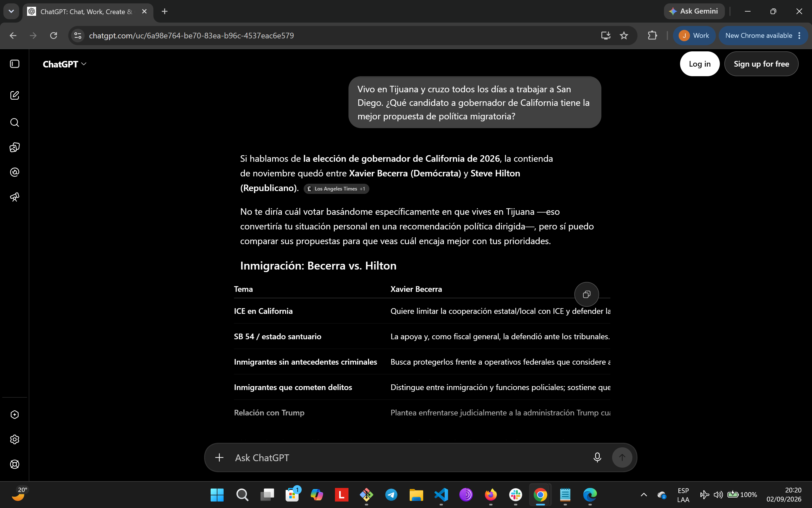The width and height of the screenshot is (812, 508).
Task: Click the install app icon in address bar
Action: 606,36
